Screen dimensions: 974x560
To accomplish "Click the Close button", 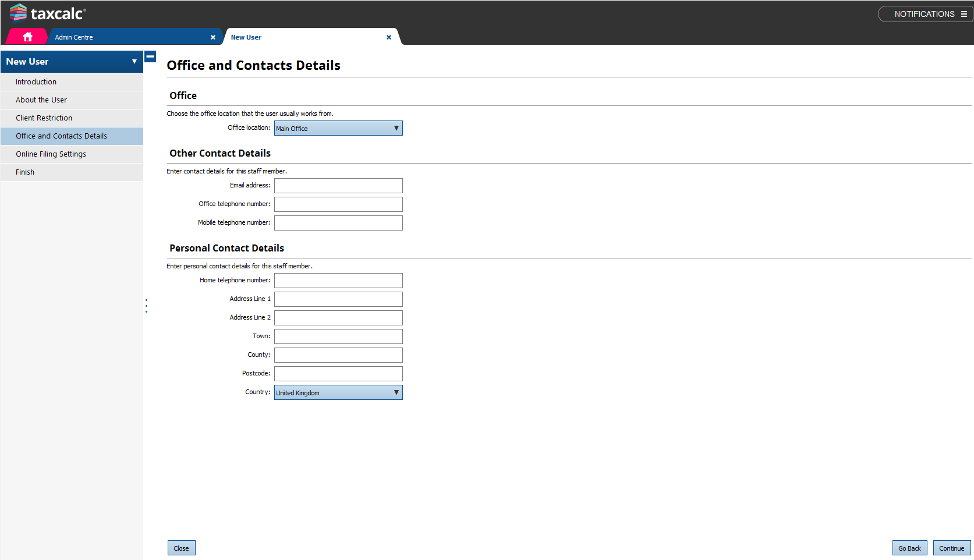I will [181, 548].
